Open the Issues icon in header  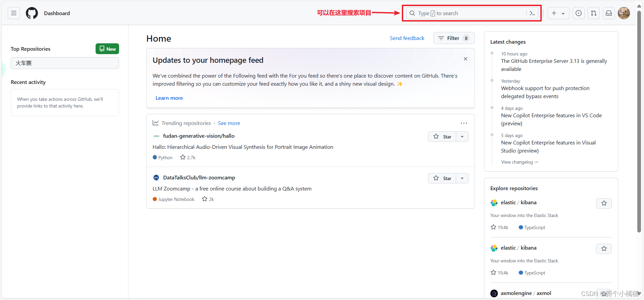579,13
